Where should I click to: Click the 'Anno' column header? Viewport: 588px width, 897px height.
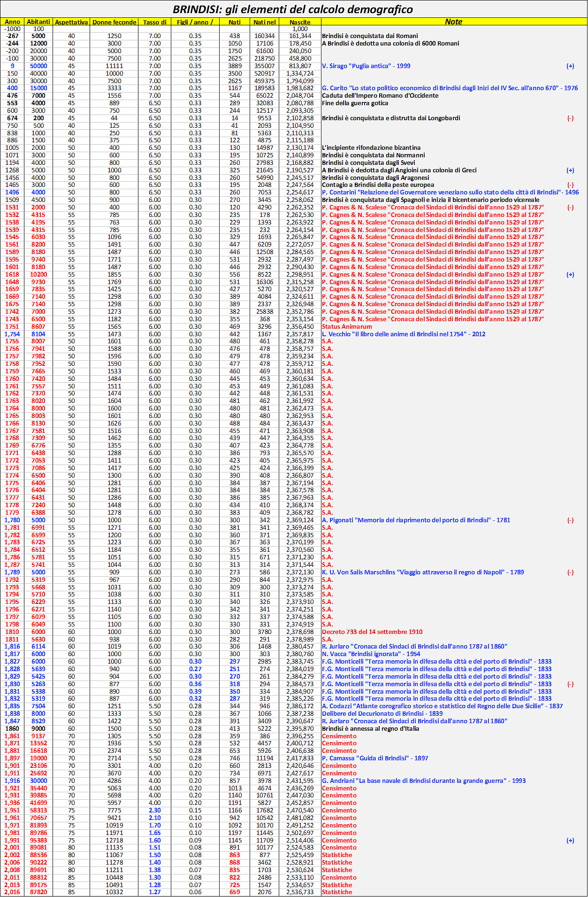(13, 22)
